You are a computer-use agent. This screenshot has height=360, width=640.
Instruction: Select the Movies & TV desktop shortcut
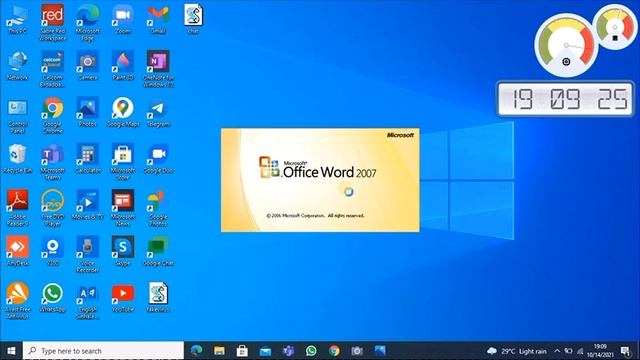pyautogui.click(x=88, y=205)
